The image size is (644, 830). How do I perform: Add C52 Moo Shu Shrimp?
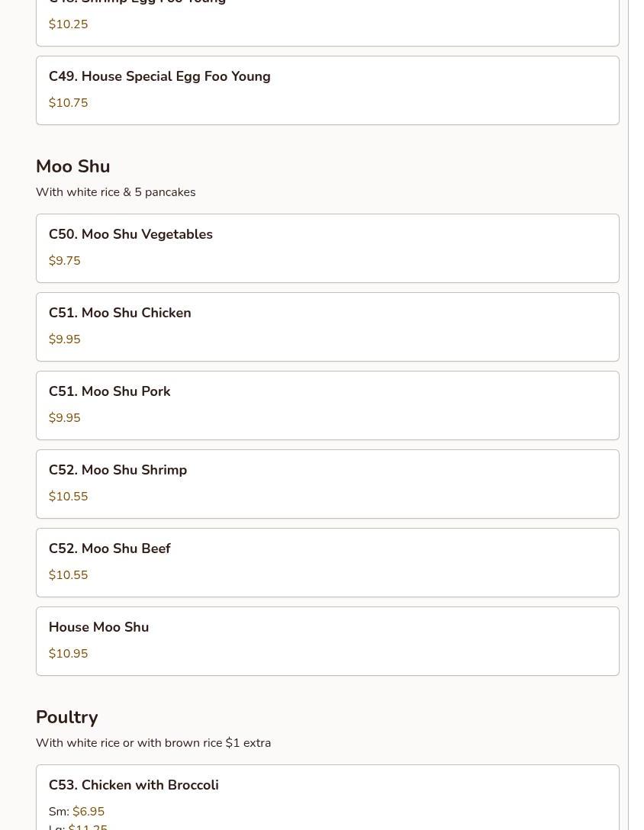click(x=327, y=484)
